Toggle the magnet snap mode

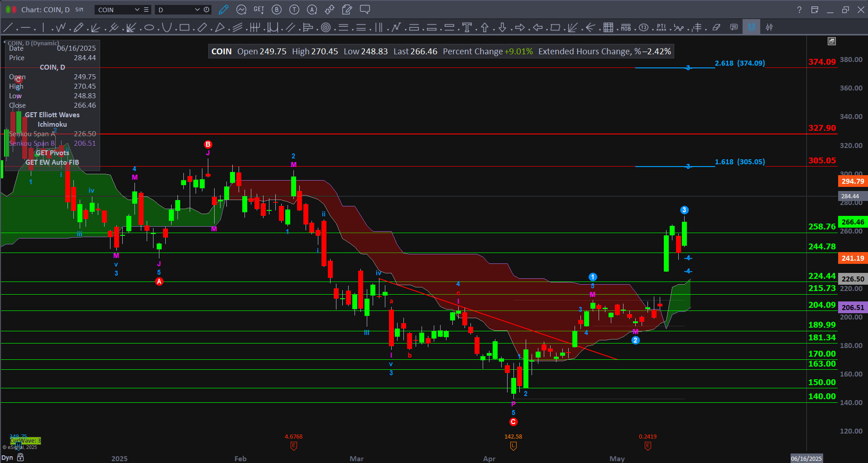coord(751,27)
